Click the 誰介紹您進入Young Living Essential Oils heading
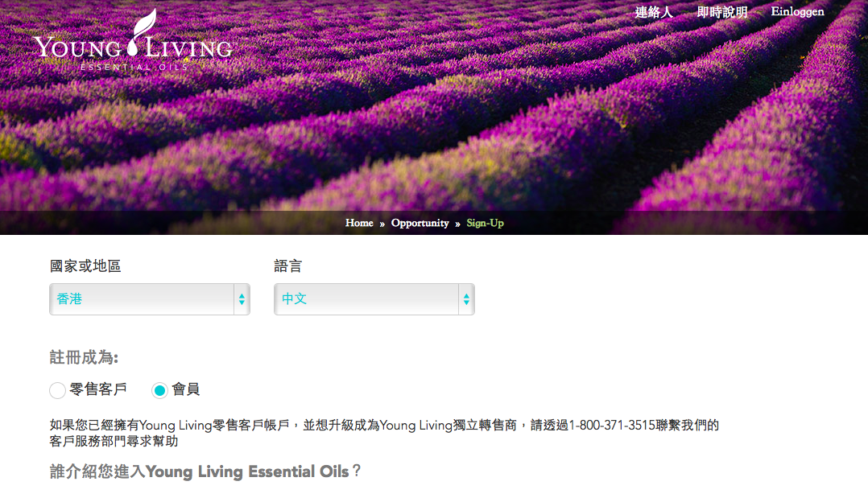The height and width of the screenshot is (498, 868). [x=205, y=471]
